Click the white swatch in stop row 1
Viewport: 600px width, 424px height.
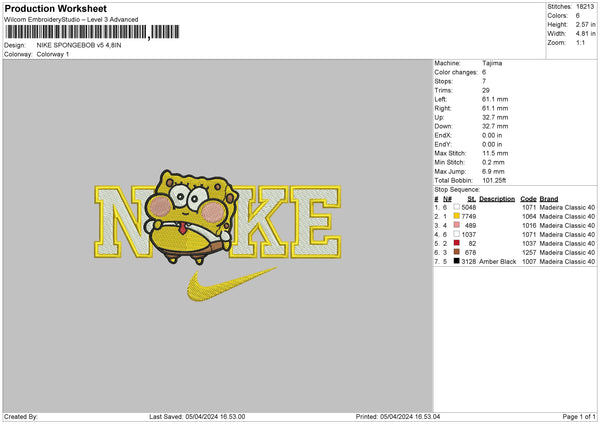457,207
